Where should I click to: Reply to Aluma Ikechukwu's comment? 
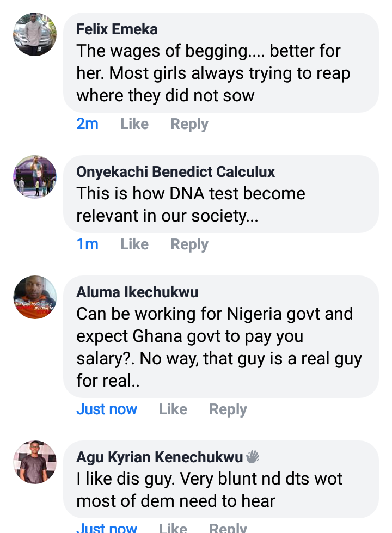coord(228,409)
